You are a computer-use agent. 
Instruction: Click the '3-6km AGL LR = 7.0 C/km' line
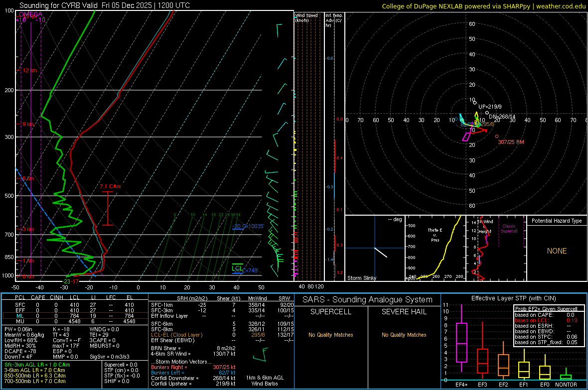[34, 370]
